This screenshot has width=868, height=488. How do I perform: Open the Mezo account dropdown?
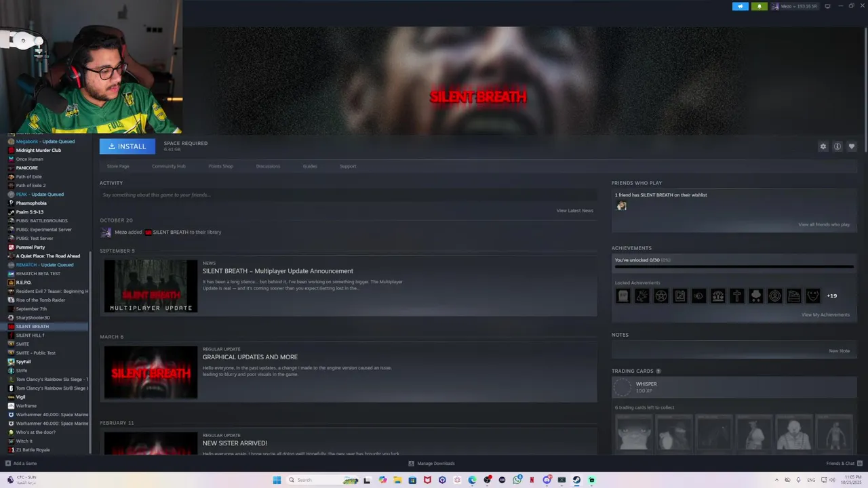coord(795,6)
